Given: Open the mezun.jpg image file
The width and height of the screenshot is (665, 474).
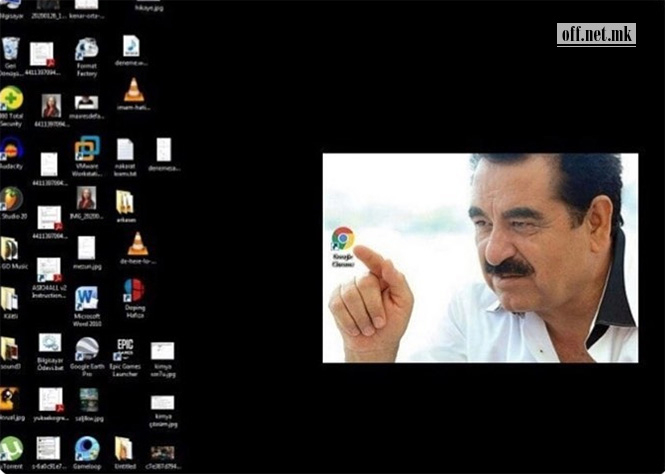Looking at the screenshot, I should pyautogui.click(x=87, y=248).
